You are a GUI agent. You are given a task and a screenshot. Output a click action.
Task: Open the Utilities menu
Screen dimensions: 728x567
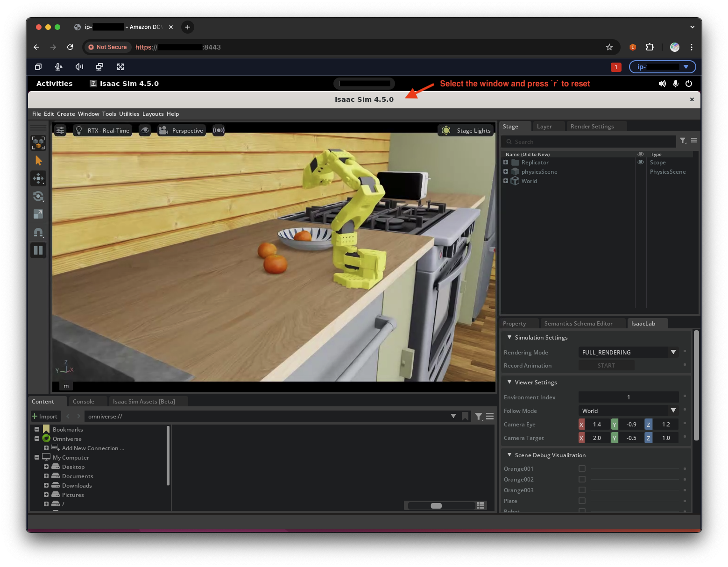pos(129,114)
